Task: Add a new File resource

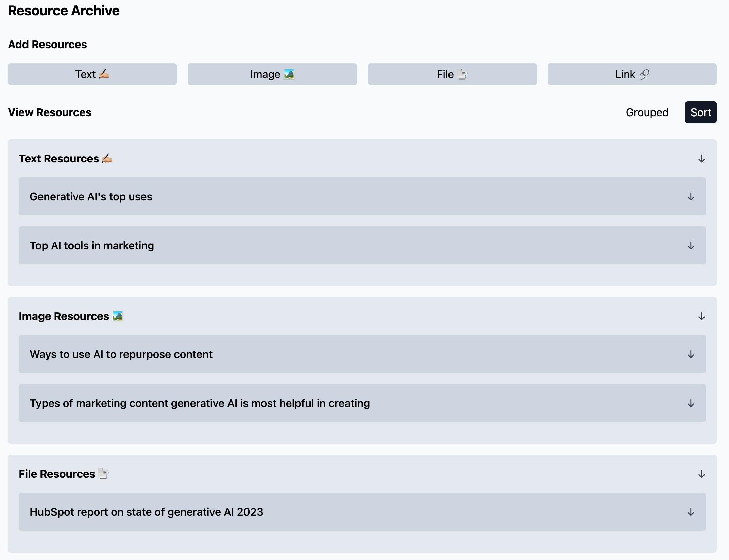Action: (452, 74)
